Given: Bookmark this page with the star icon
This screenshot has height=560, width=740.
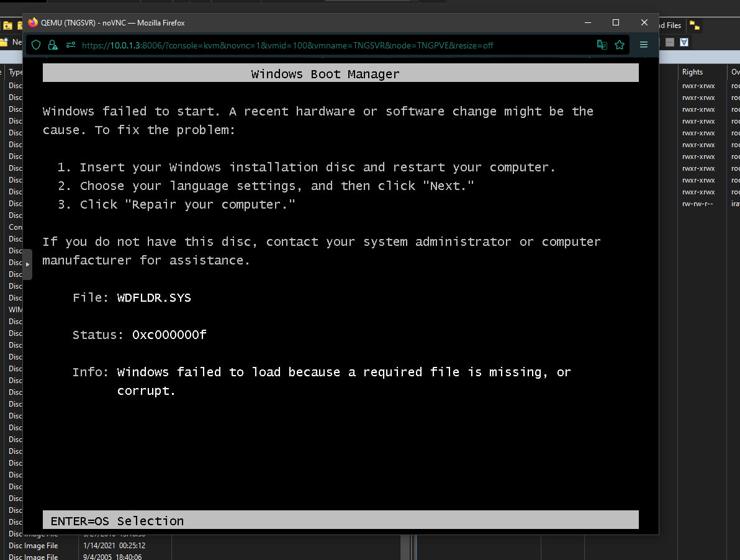Looking at the screenshot, I should 619,45.
